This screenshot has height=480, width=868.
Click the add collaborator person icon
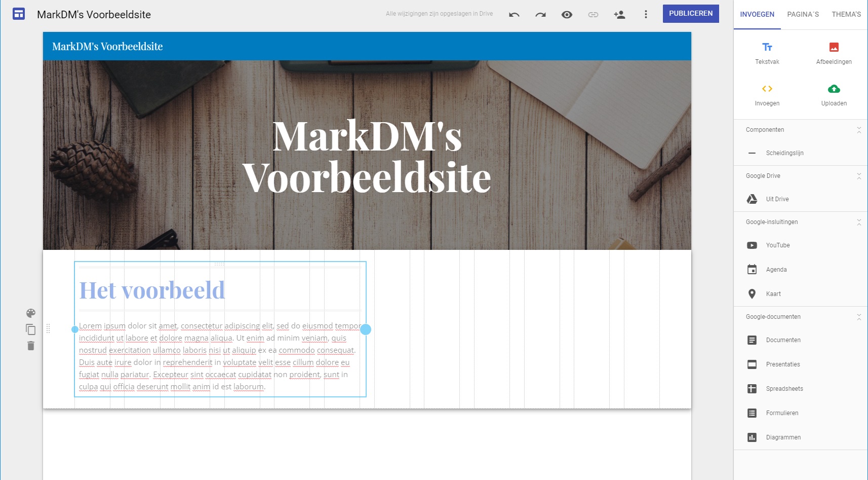point(619,15)
